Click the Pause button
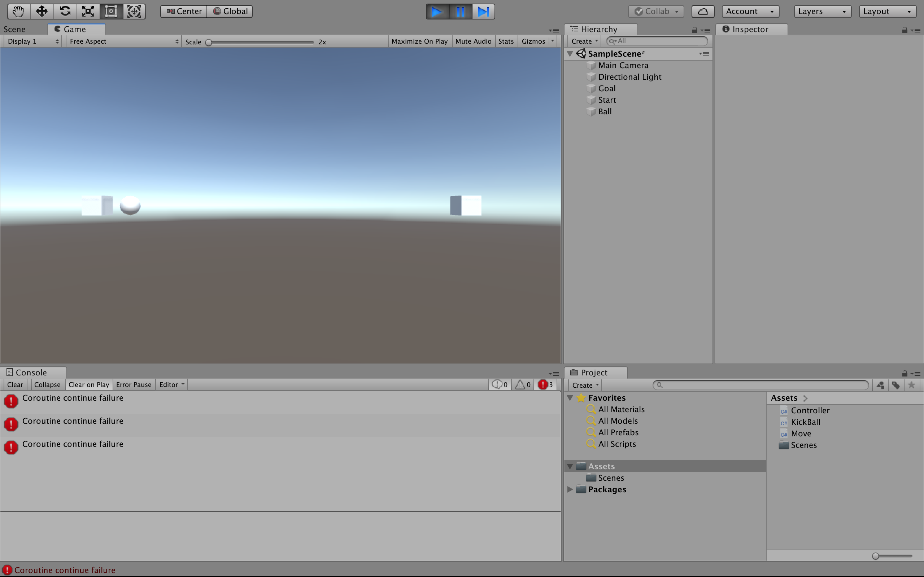 [460, 11]
